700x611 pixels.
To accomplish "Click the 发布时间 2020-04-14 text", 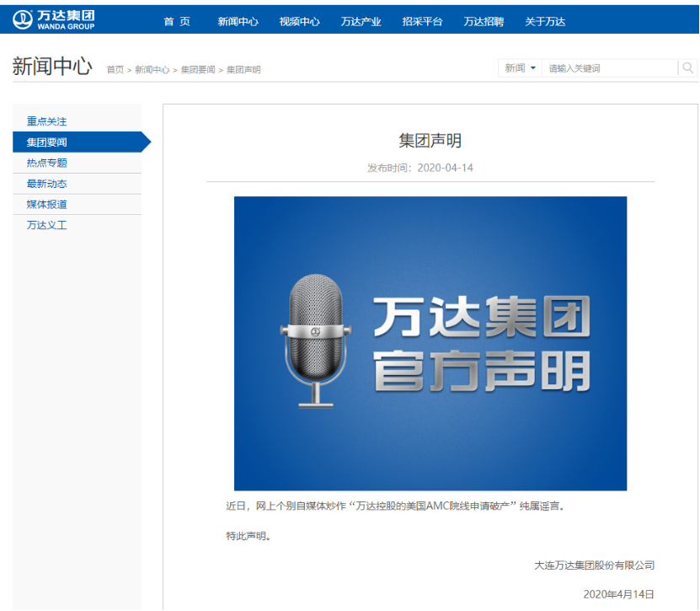I will pos(420,168).
